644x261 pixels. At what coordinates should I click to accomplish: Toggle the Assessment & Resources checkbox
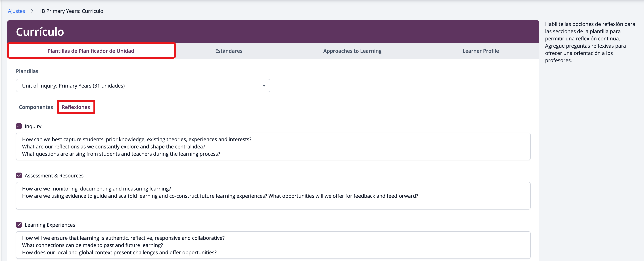point(19,175)
